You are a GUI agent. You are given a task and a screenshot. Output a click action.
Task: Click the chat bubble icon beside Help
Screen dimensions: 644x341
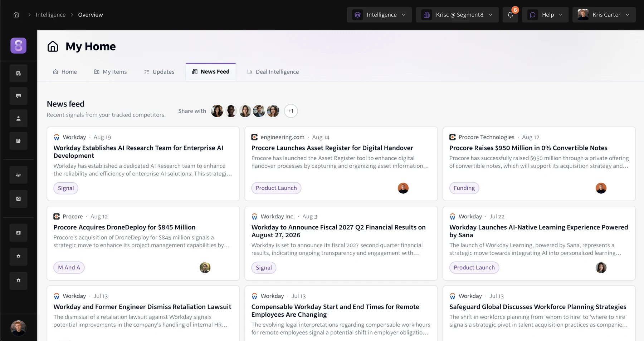532,15
